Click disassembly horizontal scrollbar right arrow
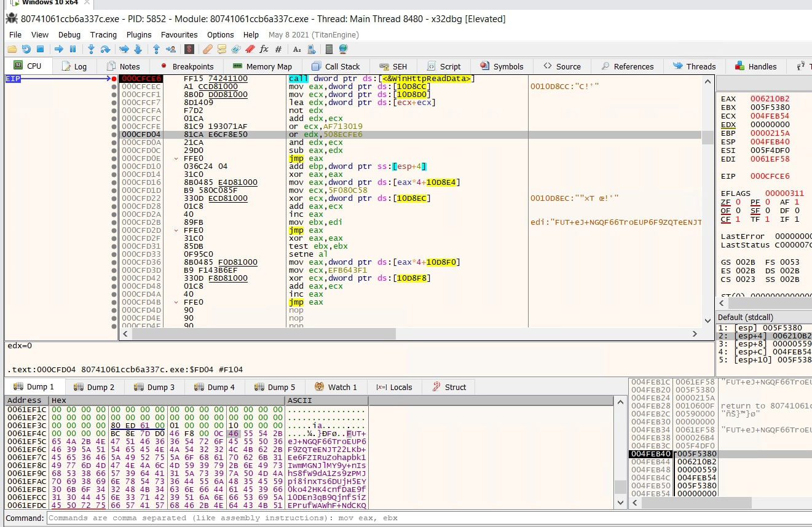812x527 pixels. (x=695, y=334)
